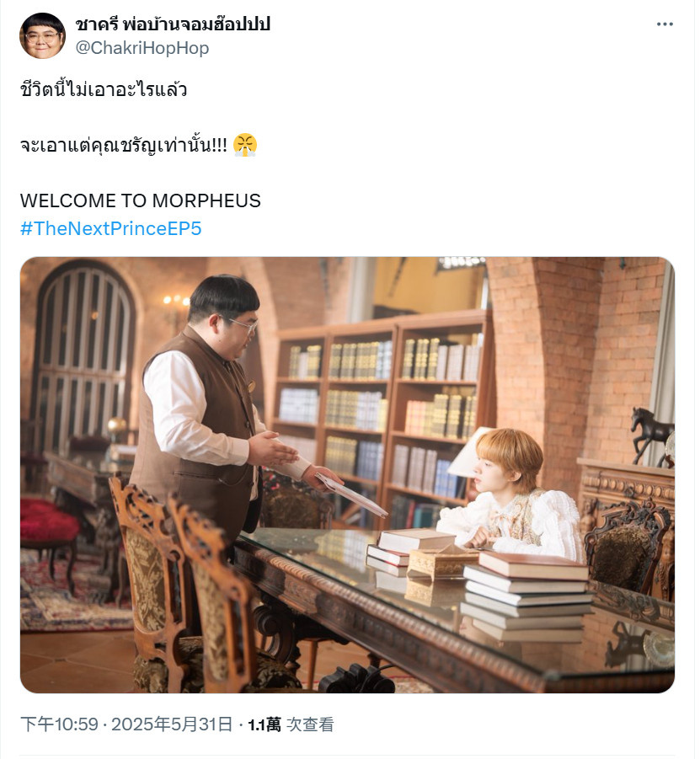The height and width of the screenshot is (759, 700).
Task: Click the author's profile avatar
Action: coord(43,36)
